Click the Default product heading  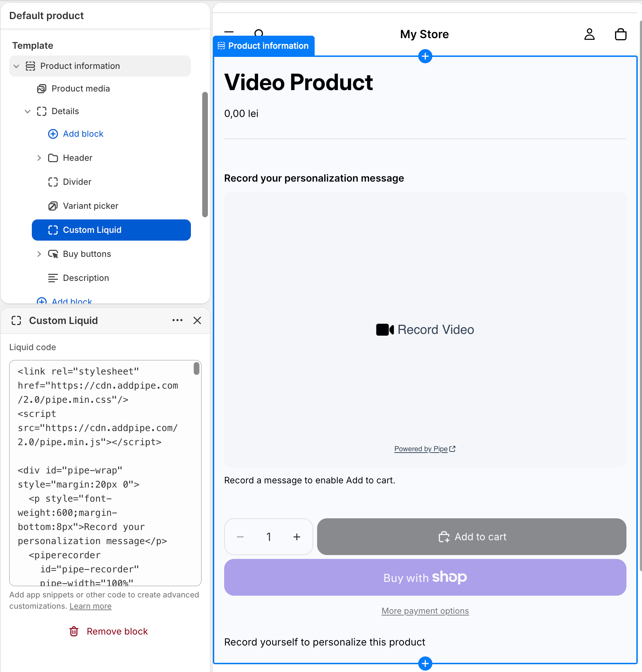pos(46,16)
